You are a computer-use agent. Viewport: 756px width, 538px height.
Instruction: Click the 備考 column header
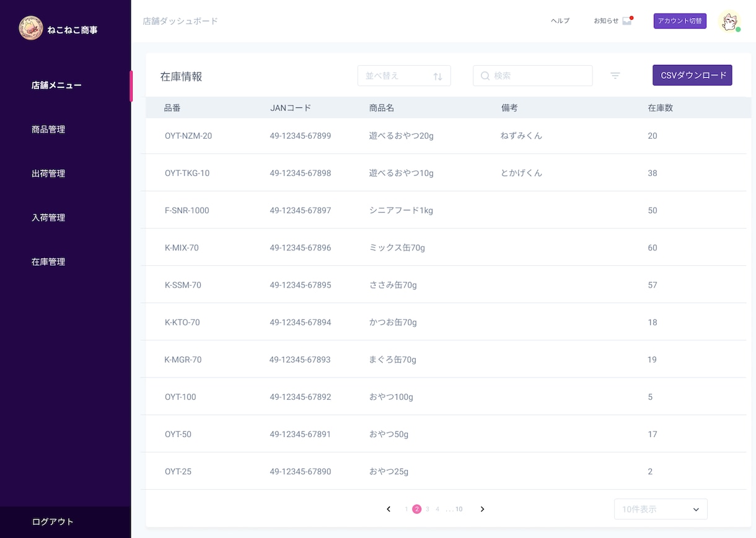click(509, 108)
